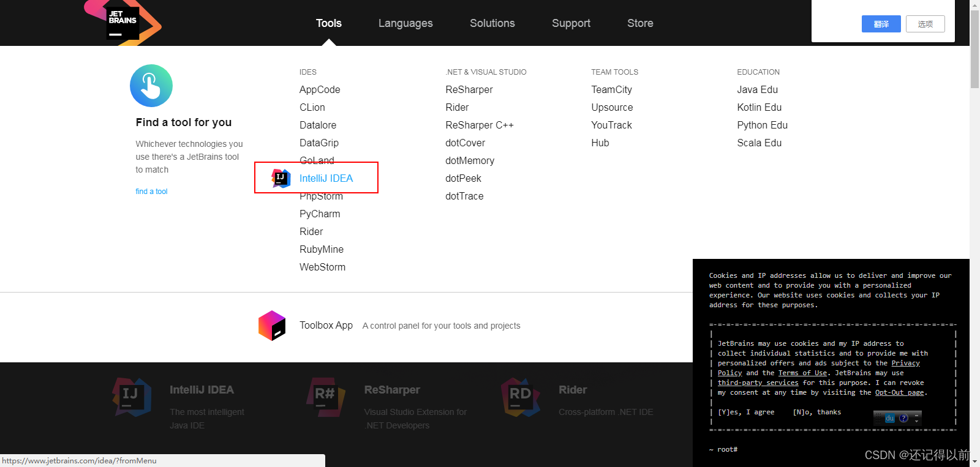Choose PyCharm in the IDEs list
Viewport: 980px width, 467px height.
pos(320,214)
